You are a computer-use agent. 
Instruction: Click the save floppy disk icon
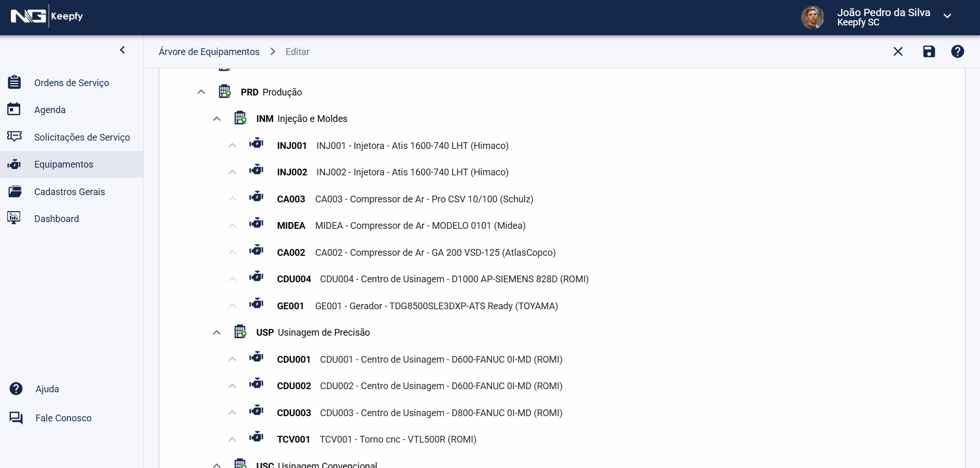point(929,51)
